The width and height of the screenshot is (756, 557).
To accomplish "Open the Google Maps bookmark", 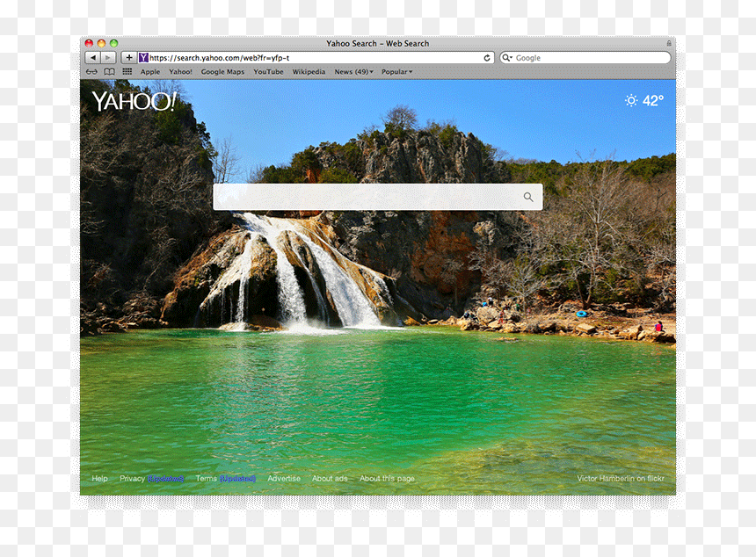I will click(222, 72).
